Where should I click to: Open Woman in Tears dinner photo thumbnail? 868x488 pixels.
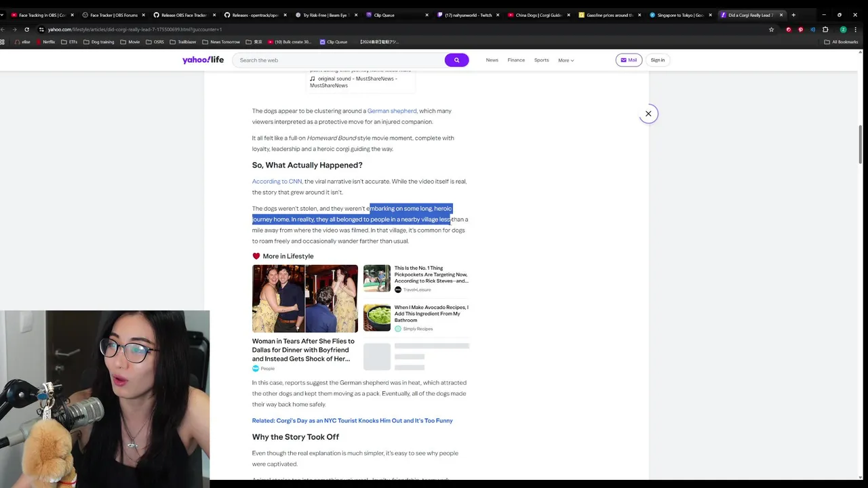coord(305,299)
